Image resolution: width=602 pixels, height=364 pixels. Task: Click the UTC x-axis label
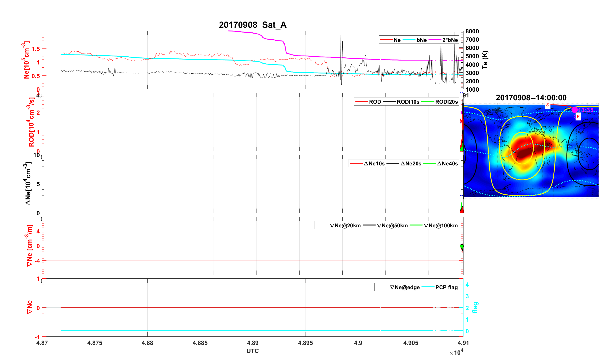(x=252, y=351)
